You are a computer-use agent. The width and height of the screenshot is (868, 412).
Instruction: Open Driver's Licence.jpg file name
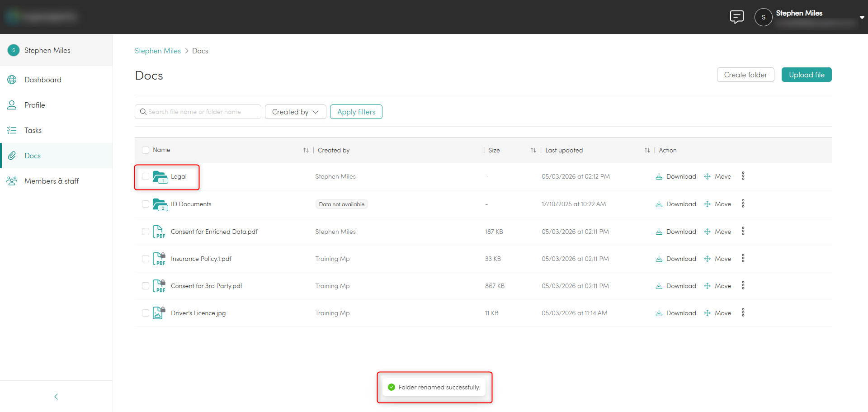[x=198, y=313]
